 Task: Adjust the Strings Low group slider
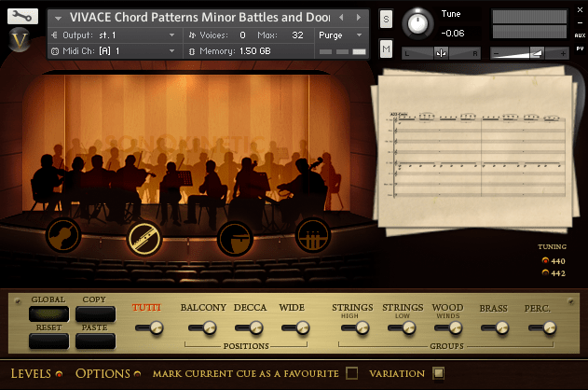click(402, 327)
